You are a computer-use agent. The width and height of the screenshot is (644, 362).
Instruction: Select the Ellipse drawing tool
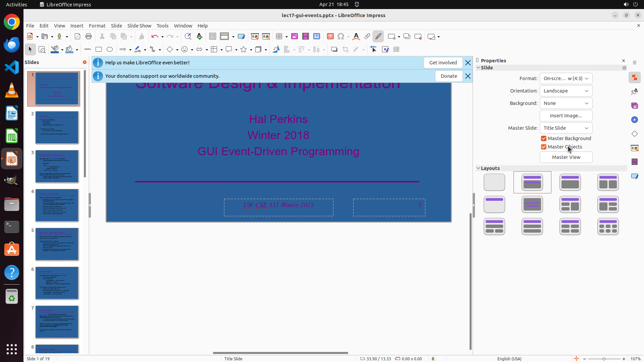click(110, 50)
